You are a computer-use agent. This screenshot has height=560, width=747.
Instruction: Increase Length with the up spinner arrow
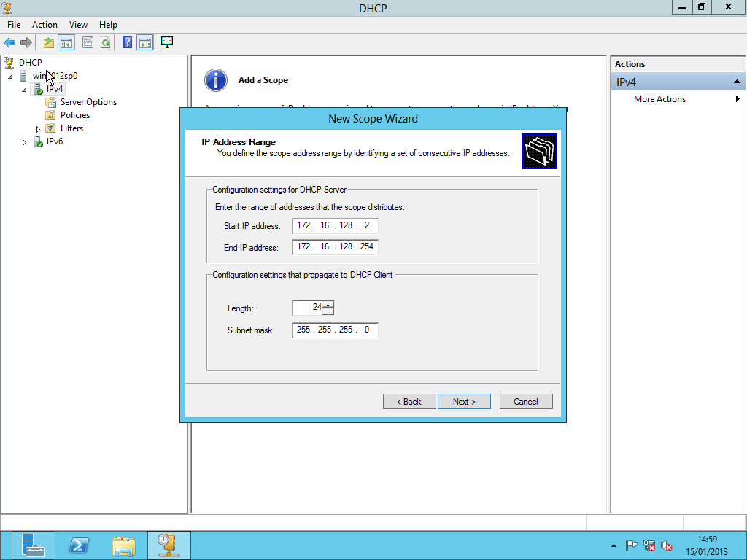coord(328,304)
